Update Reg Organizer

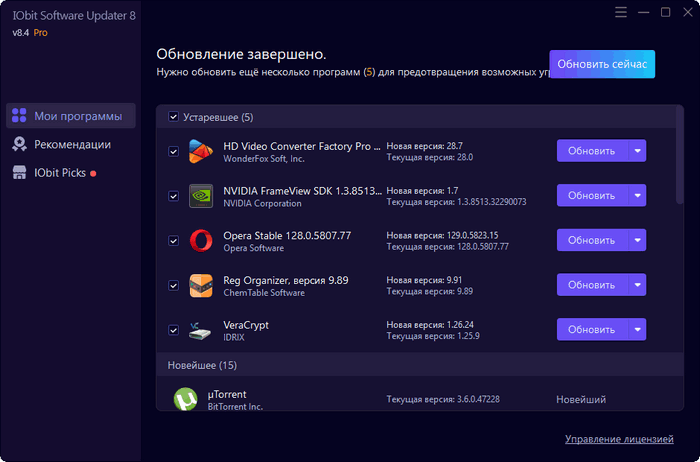592,285
